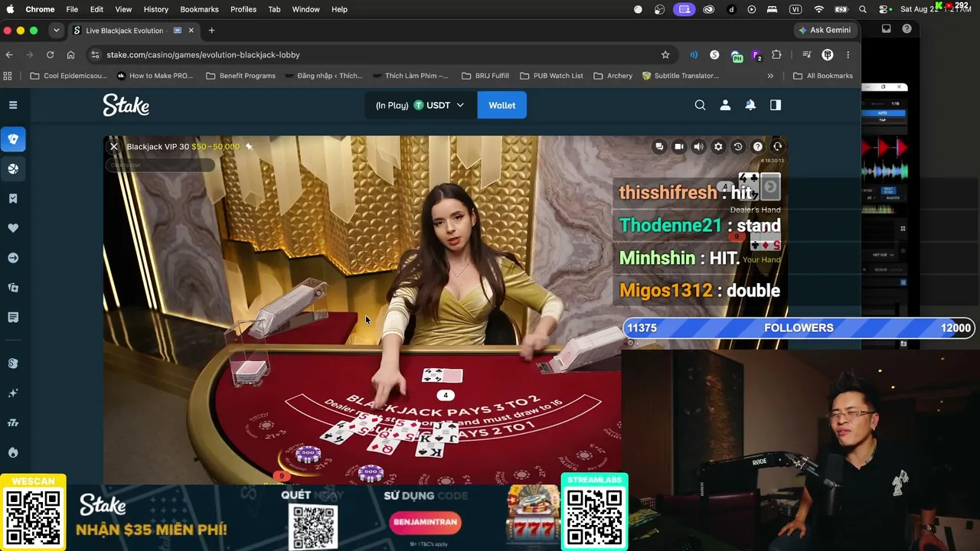The width and height of the screenshot is (980, 551).
Task: Open the Wallet
Action: (501, 105)
